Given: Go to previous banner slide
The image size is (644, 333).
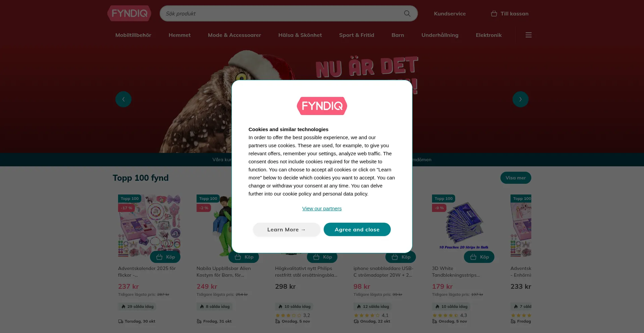Looking at the screenshot, I should pyautogui.click(x=123, y=99).
